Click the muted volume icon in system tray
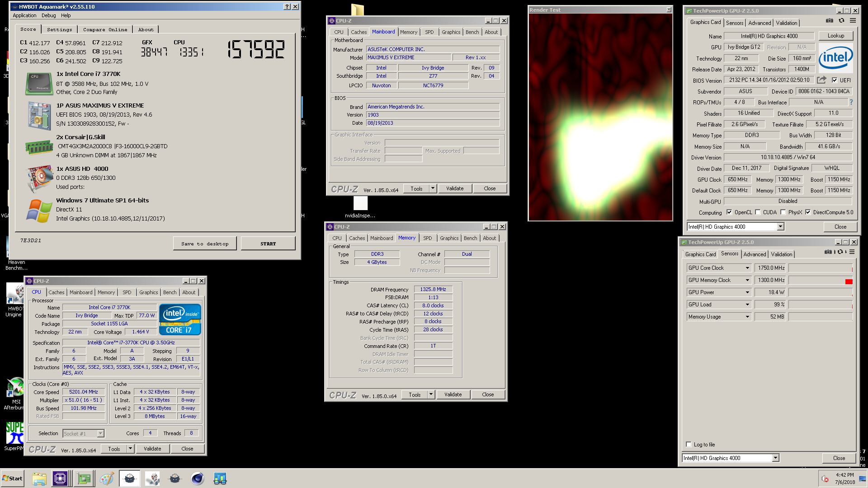Viewport: 868px width, 488px height. click(825, 479)
